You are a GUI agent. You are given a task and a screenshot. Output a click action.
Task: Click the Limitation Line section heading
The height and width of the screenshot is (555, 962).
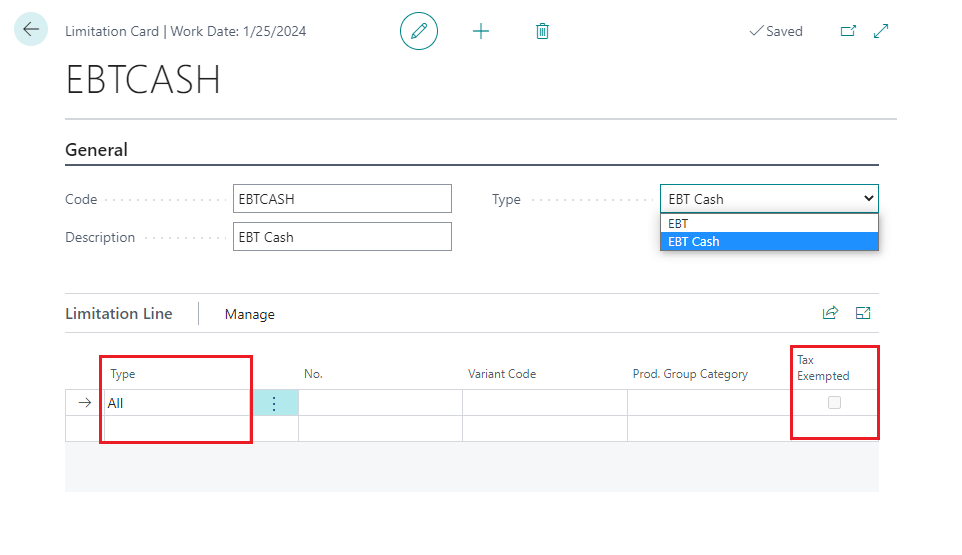119,314
